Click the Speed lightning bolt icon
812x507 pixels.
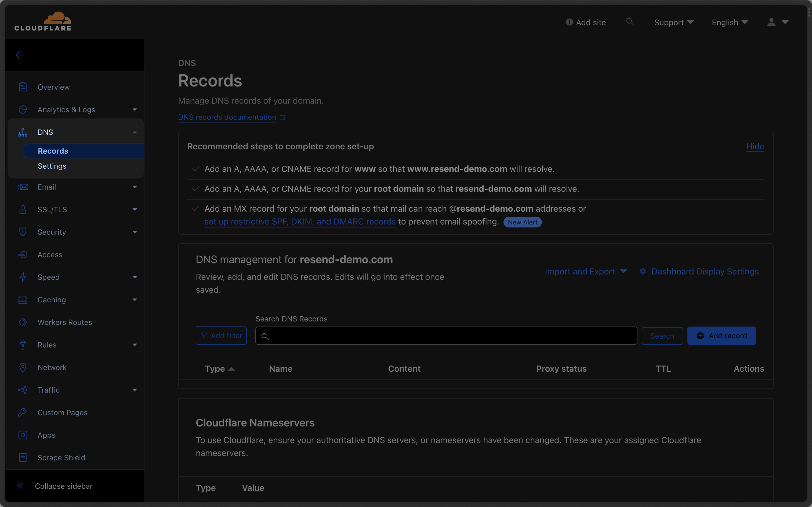click(23, 277)
